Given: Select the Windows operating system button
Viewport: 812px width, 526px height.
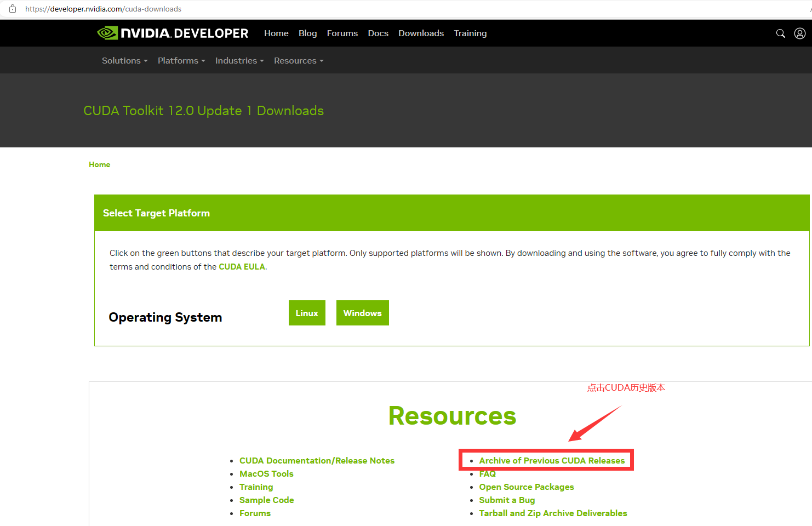Looking at the screenshot, I should (363, 313).
